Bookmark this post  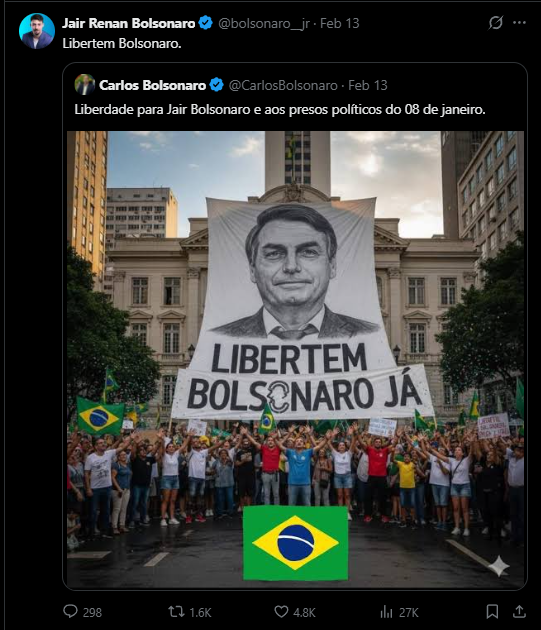[x=492, y=612]
